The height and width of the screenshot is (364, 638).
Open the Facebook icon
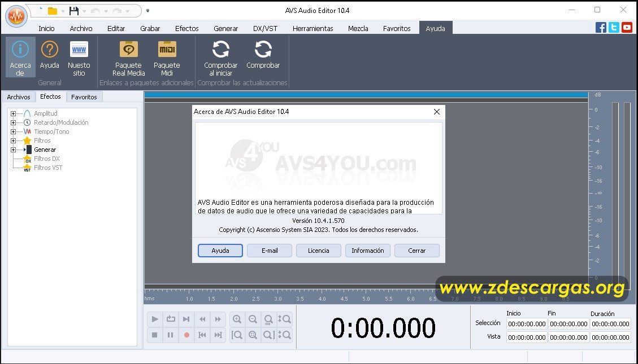pos(601,27)
